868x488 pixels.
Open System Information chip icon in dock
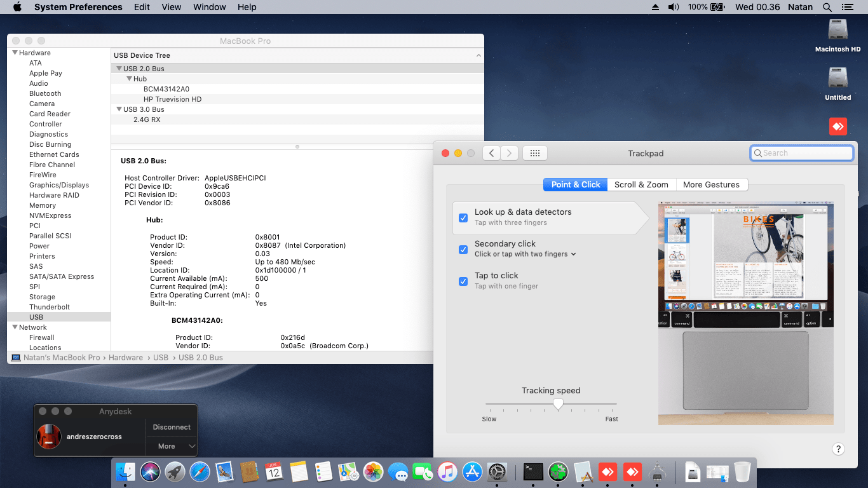[657, 471]
